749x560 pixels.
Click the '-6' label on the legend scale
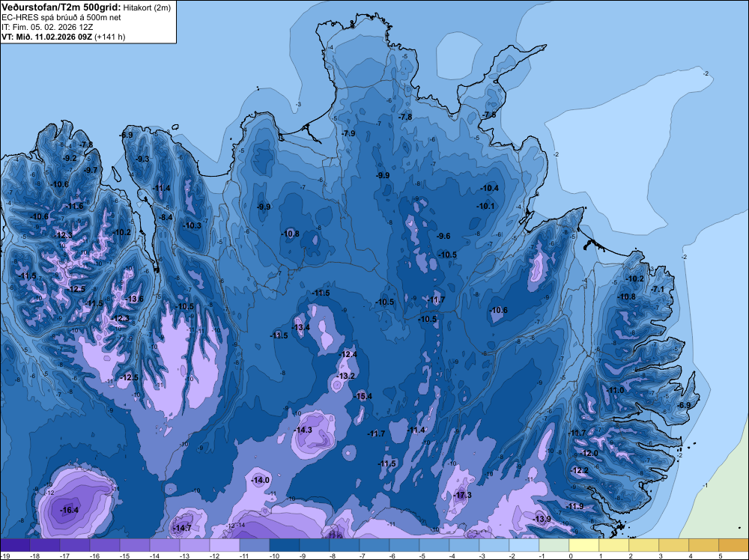point(394,556)
